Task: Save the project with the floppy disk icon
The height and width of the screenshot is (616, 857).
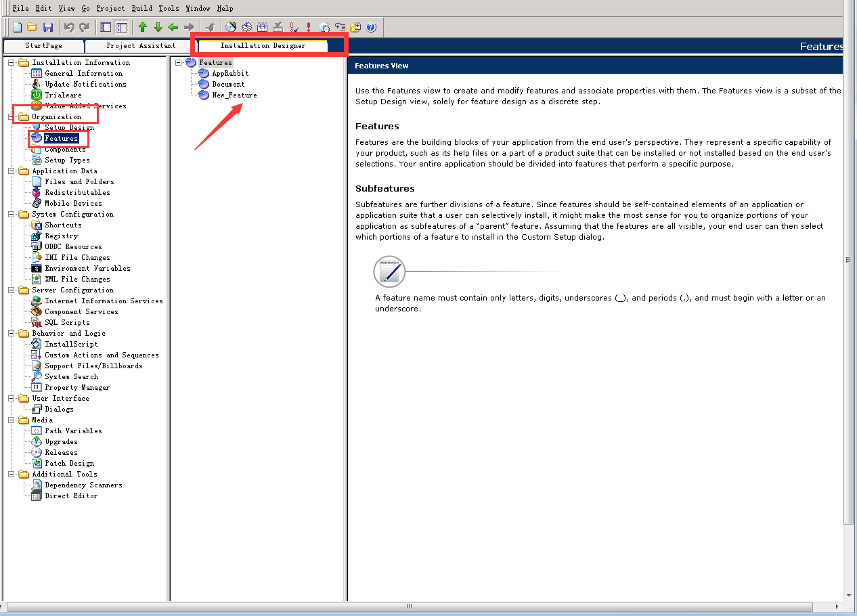Action: [x=47, y=27]
